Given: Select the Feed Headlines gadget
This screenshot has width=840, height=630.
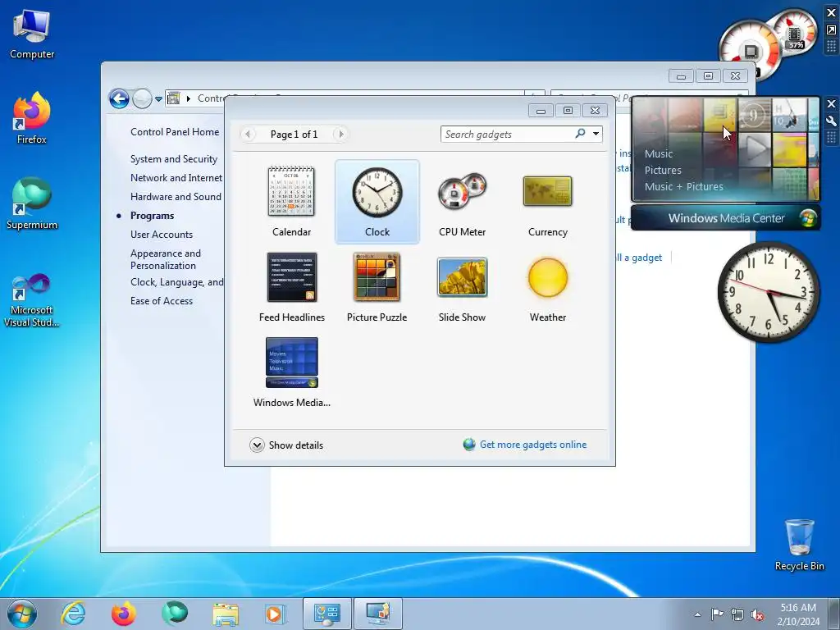Looking at the screenshot, I should (x=291, y=286).
